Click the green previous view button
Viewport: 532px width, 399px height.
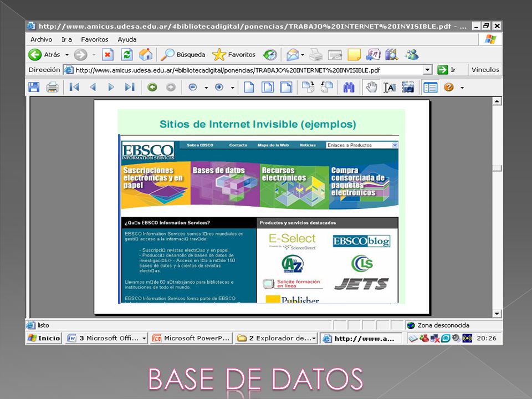point(152,87)
